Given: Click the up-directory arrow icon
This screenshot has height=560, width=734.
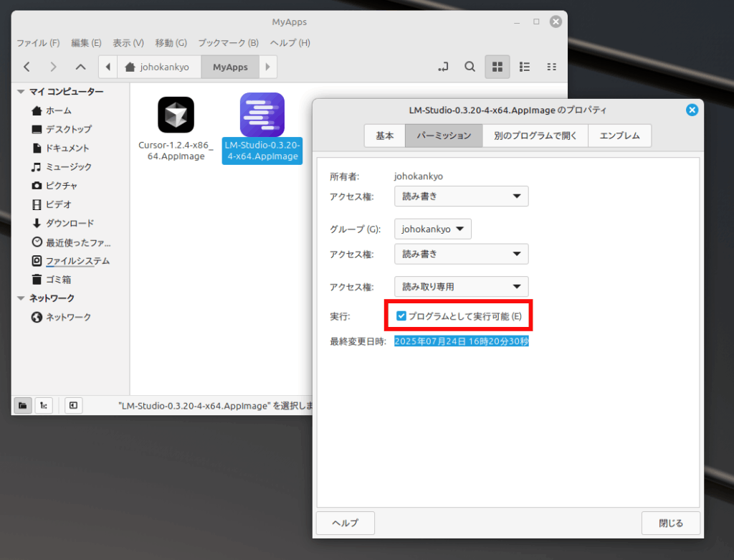Looking at the screenshot, I should [x=80, y=67].
